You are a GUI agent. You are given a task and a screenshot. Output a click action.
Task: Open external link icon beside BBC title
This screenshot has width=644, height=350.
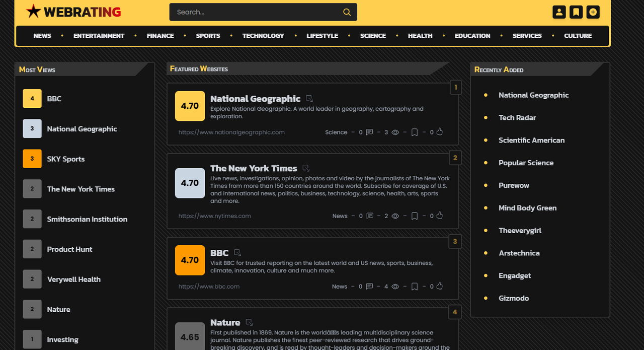pyautogui.click(x=237, y=253)
